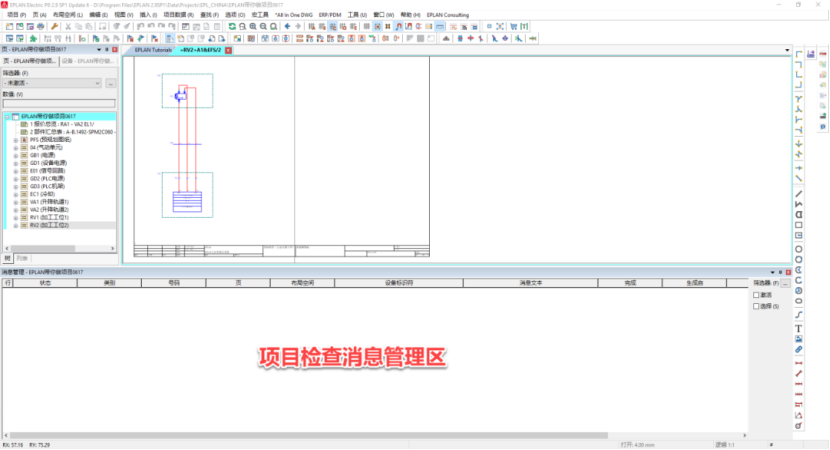The width and height of the screenshot is (830, 450).
Task: Click the 生成自 column header
Action: click(694, 283)
